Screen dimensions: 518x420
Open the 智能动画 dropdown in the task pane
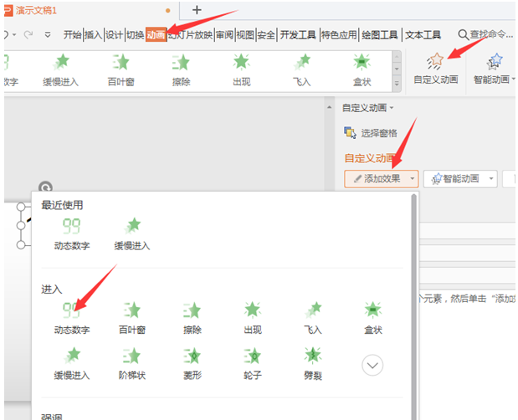[x=460, y=179]
